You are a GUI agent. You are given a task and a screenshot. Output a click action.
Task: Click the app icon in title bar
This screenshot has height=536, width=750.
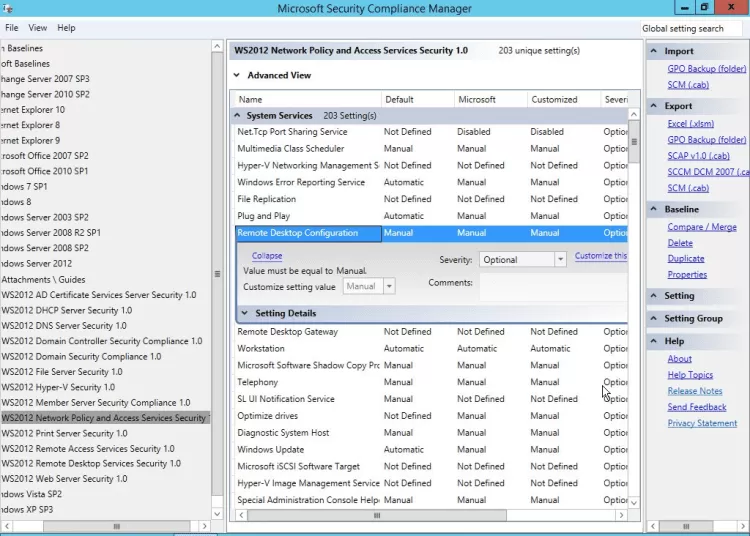(8, 8)
